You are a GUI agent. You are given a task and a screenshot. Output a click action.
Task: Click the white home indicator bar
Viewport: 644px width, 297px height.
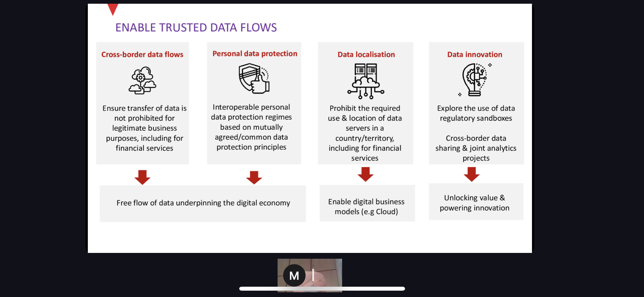[x=322, y=289]
